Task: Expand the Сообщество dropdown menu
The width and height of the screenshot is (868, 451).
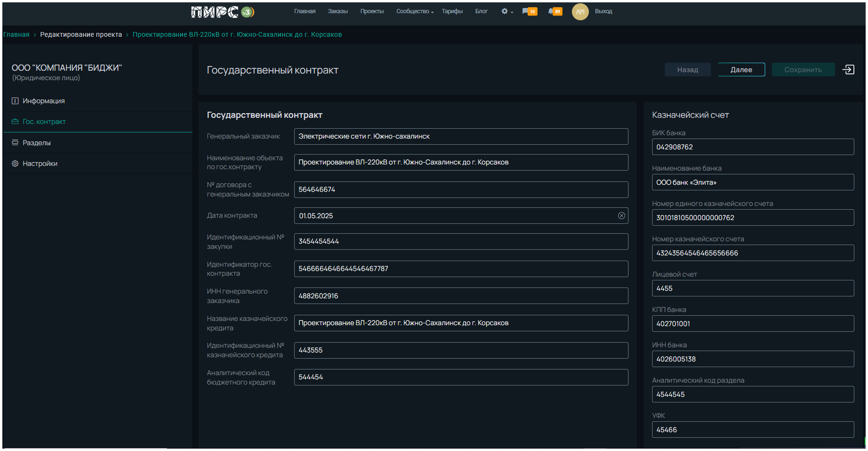Action: 415,11
